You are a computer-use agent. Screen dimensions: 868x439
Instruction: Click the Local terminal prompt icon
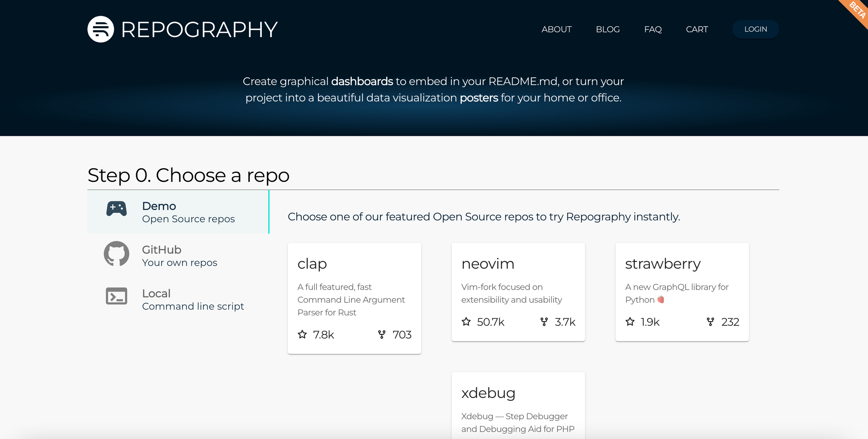[x=117, y=296]
